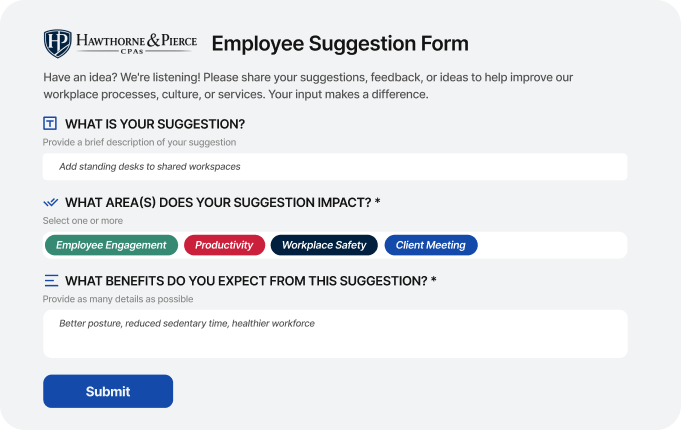The image size is (681, 430).
Task: Click the "What is your suggestion?" heading
Action: click(x=155, y=124)
